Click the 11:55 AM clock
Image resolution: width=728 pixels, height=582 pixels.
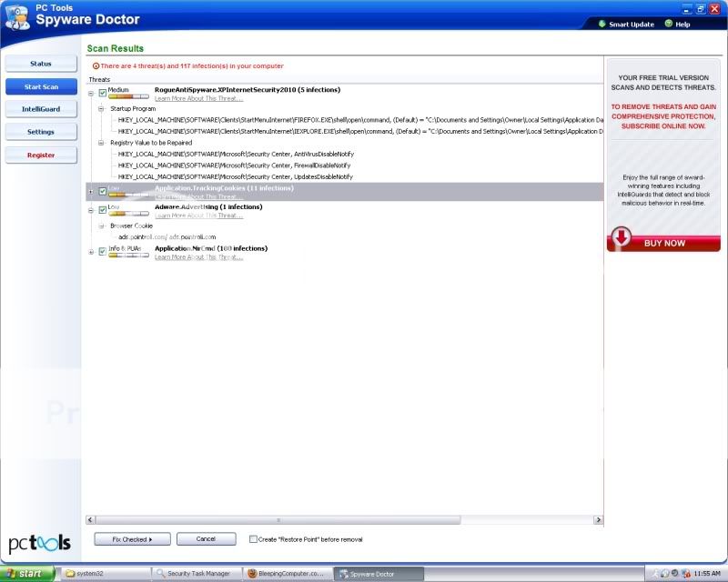pyautogui.click(x=707, y=574)
